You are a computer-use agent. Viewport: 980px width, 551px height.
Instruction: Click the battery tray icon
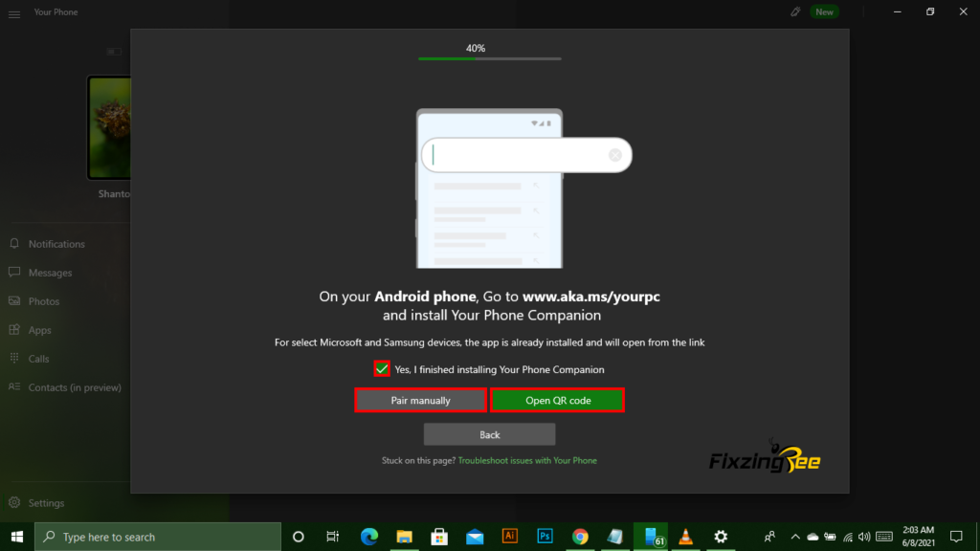(830, 537)
